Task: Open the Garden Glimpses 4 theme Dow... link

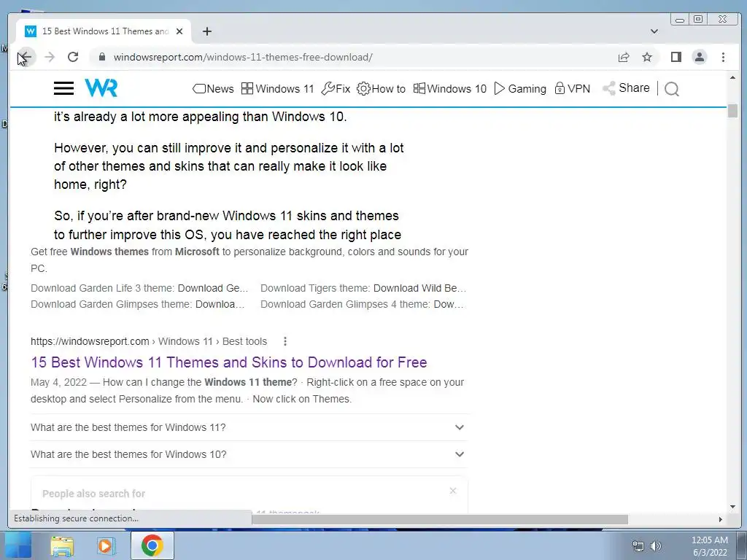Action: pos(449,304)
